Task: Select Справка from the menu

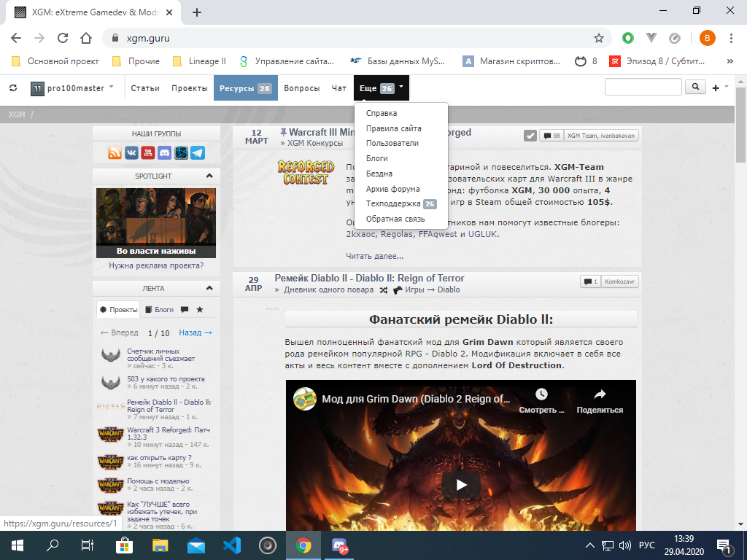Action: [x=382, y=113]
